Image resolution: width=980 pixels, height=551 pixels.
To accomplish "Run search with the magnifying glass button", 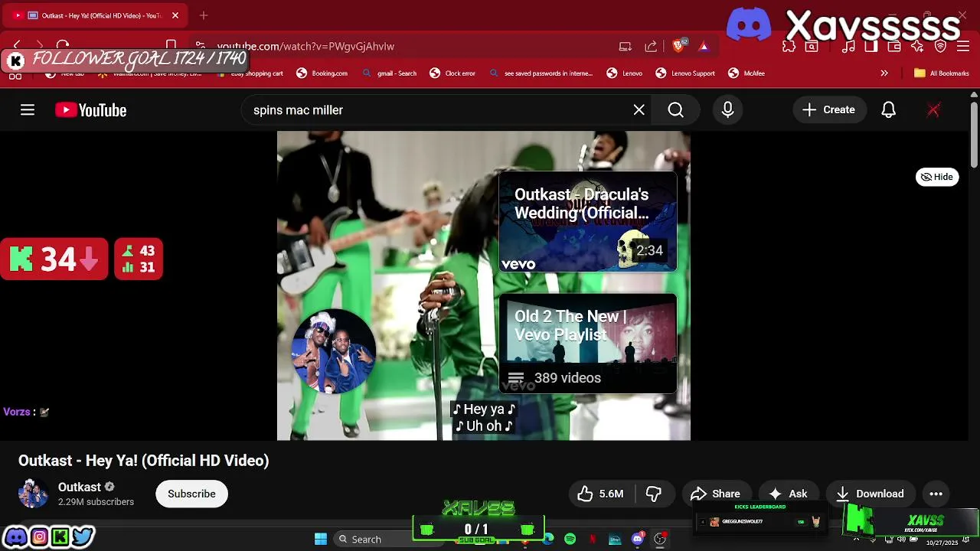I will point(675,110).
